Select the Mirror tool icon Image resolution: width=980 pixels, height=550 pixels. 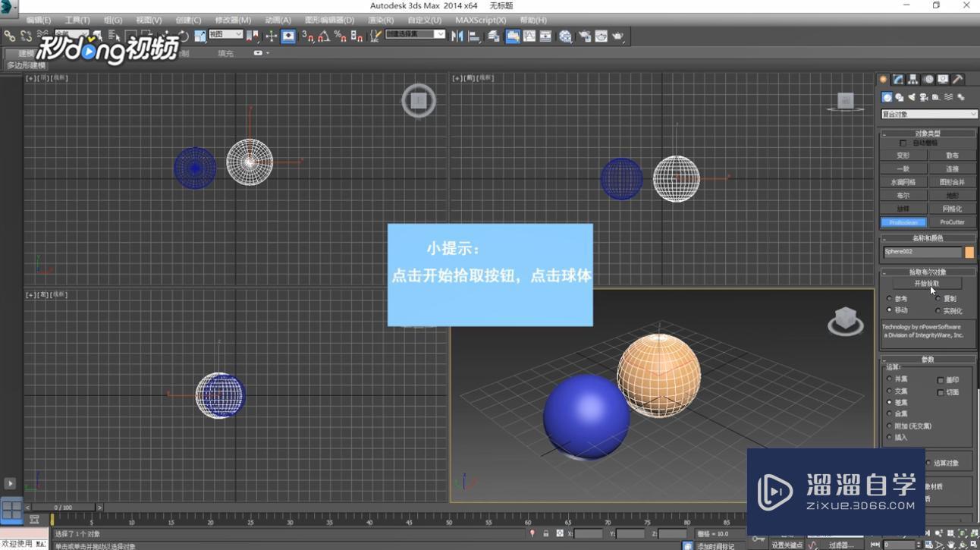pos(458,36)
